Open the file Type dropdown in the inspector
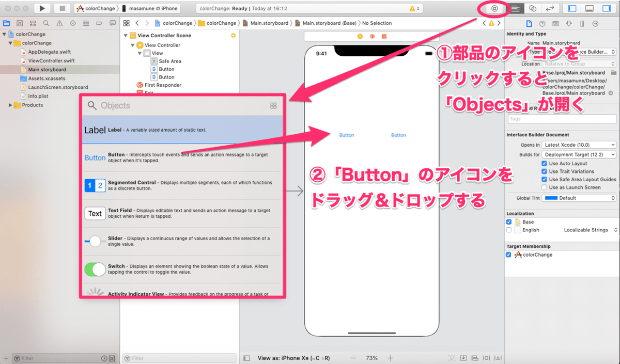Viewport: 620px width, 364px height. pos(579,52)
